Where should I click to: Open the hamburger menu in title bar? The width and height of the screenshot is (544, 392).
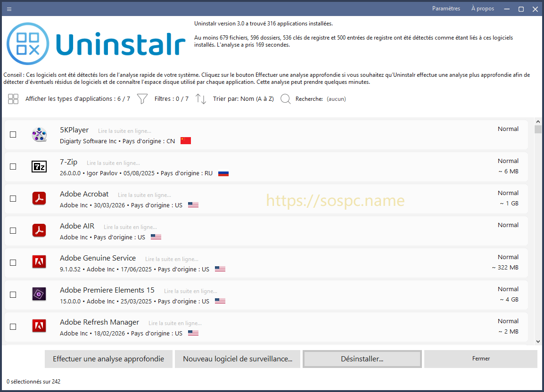click(x=9, y=9)
